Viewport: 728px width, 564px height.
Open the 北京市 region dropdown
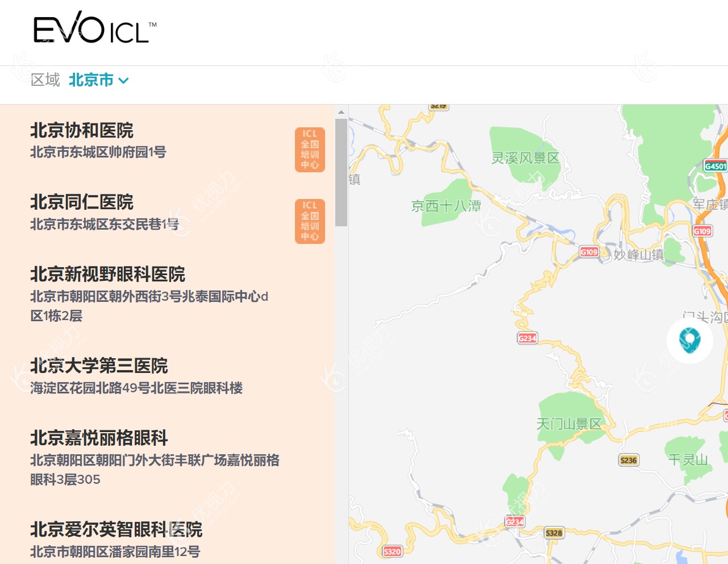point(99,80)
